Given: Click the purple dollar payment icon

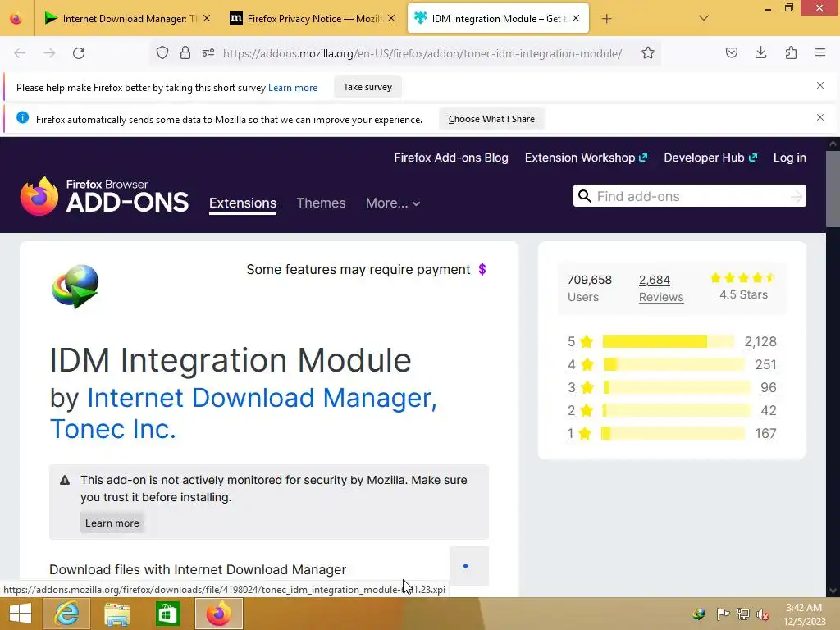Looking at the screenshot, I should coord(482,269).
